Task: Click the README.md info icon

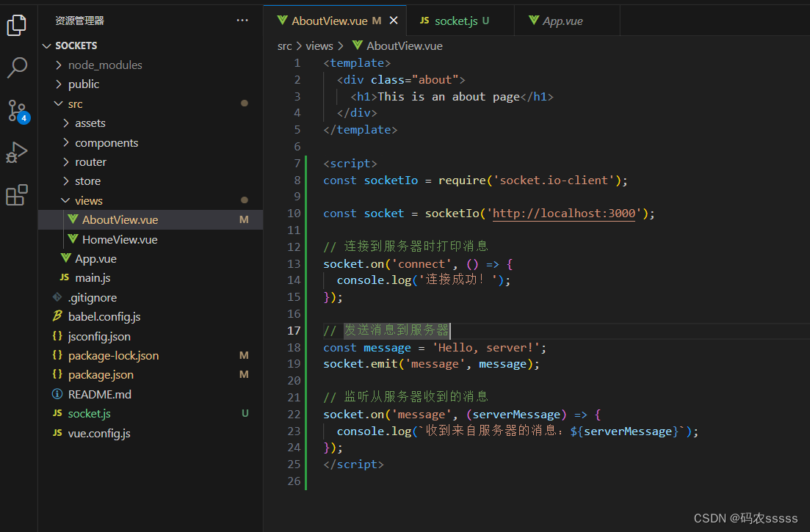Action: coord(57,394)
